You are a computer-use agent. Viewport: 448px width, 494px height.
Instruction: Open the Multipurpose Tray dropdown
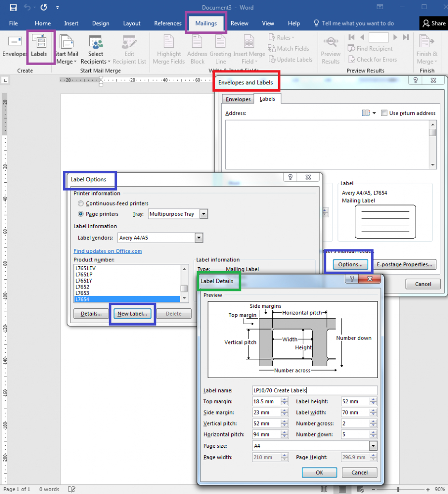[203, 214]
